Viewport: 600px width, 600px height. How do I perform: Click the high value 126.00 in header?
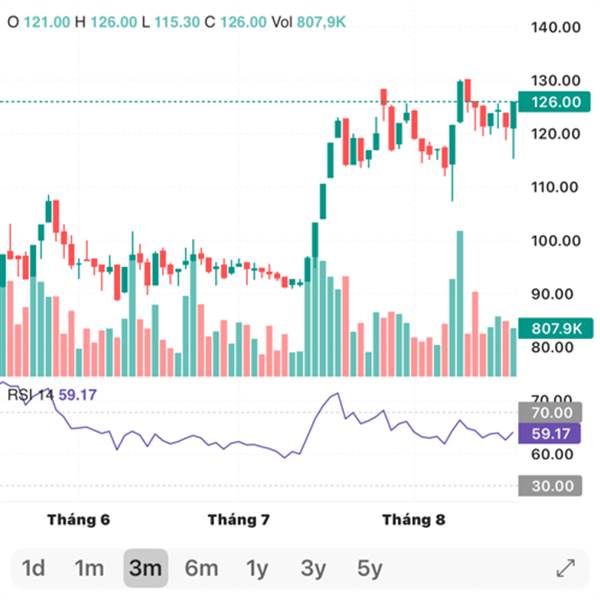coord(114,22)
